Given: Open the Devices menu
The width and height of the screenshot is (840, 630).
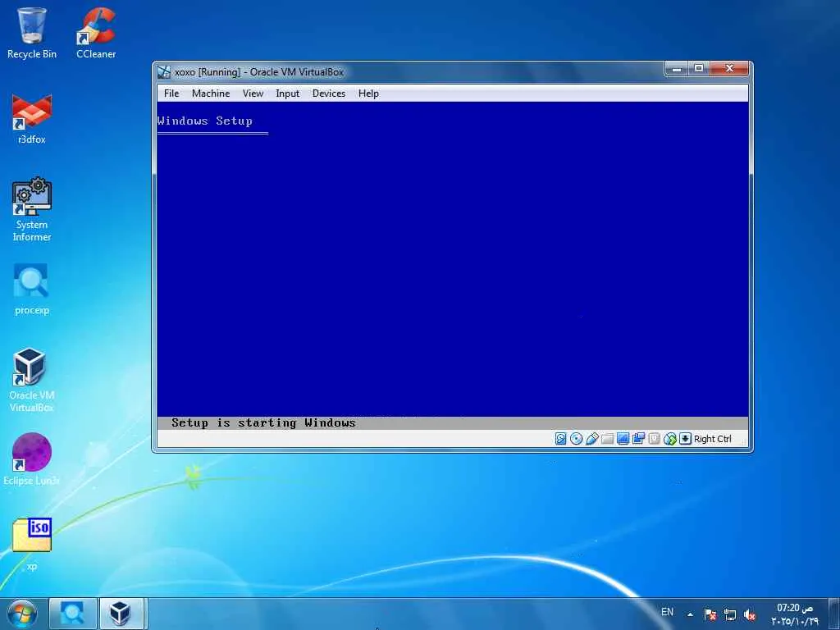Looking at the screenshot, I should click(329, 94).
